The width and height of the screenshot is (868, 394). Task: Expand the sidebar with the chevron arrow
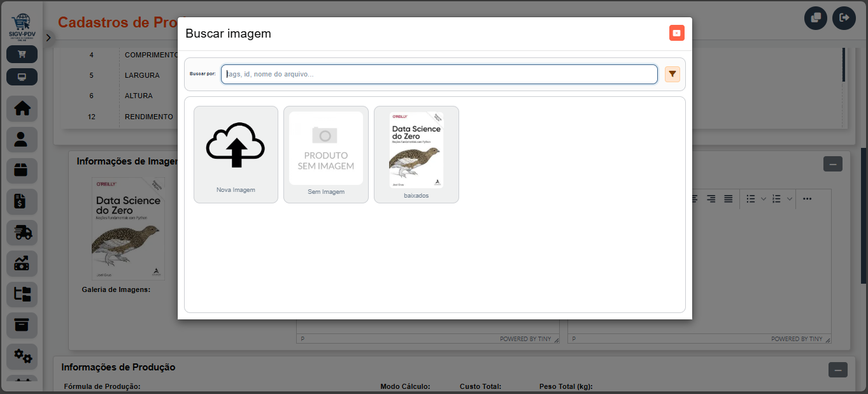click(x=48, y=38)
